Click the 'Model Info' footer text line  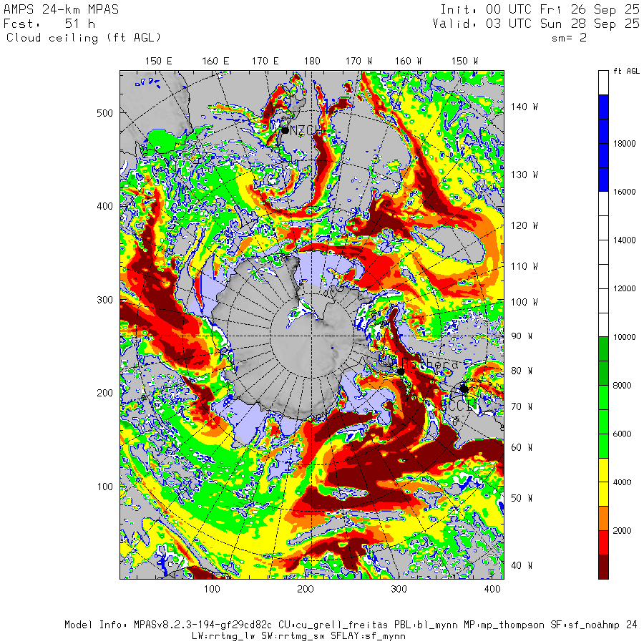351,625
